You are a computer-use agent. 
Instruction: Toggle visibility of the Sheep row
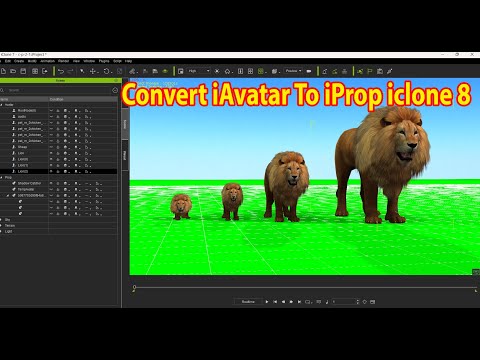coord(51,147)
